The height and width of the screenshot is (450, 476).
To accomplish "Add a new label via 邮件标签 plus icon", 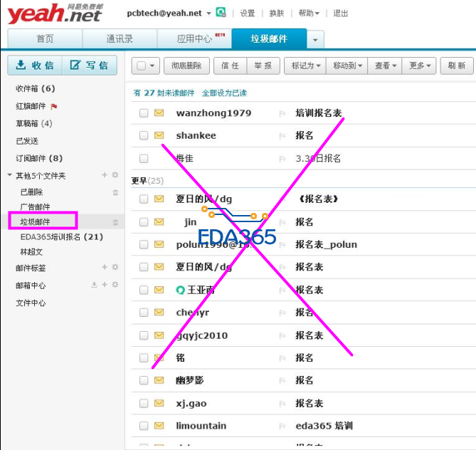I will (105, 267).
